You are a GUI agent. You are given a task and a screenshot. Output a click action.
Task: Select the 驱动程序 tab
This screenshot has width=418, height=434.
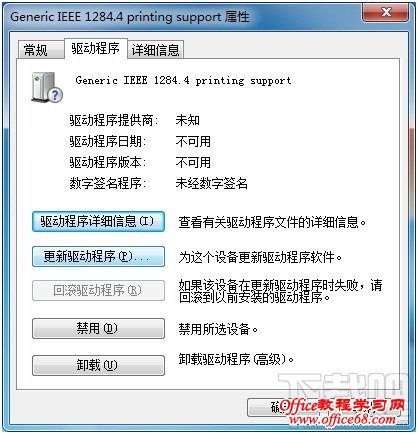pyautogui.click(x=95, y=49)
